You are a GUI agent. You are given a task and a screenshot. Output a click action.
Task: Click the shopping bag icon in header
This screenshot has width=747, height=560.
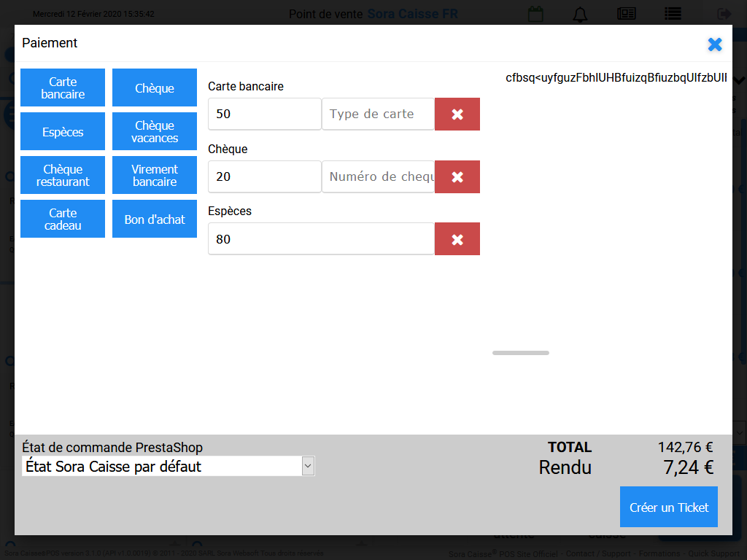coord(536,14)
